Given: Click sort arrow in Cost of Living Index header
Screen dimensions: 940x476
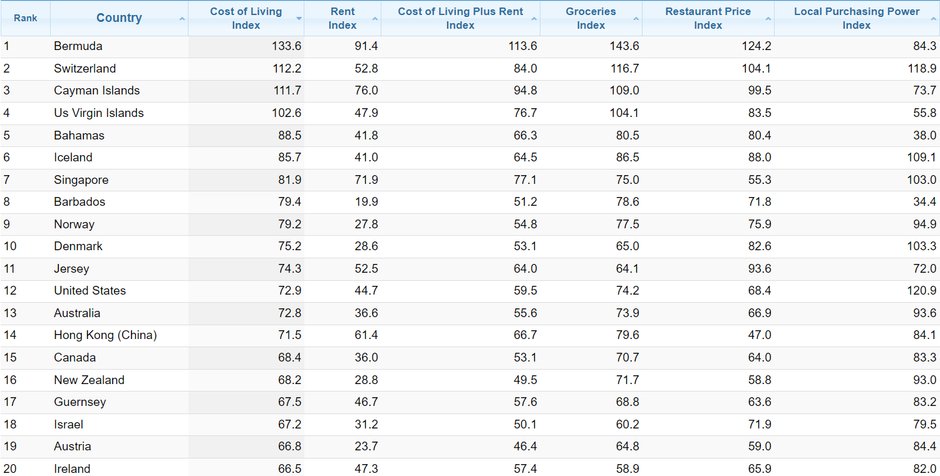Looking at the screenshot, I should (298, 19).
